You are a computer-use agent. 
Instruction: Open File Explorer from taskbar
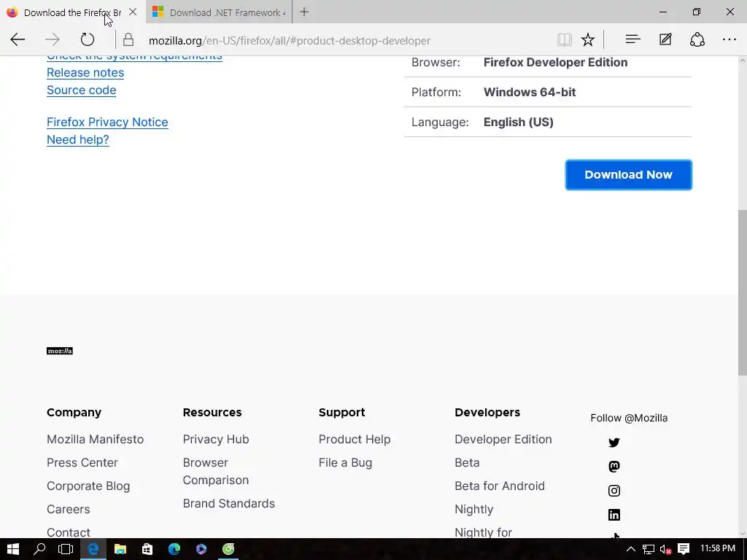[x=120, y=549]
